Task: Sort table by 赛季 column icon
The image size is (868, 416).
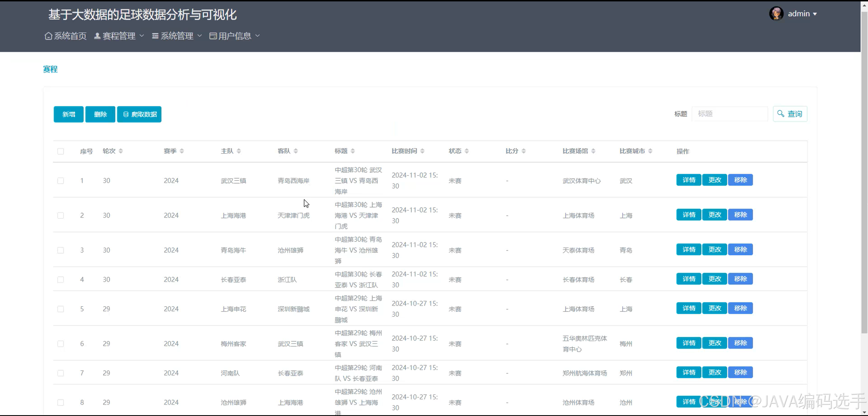Action: [182, 151]
